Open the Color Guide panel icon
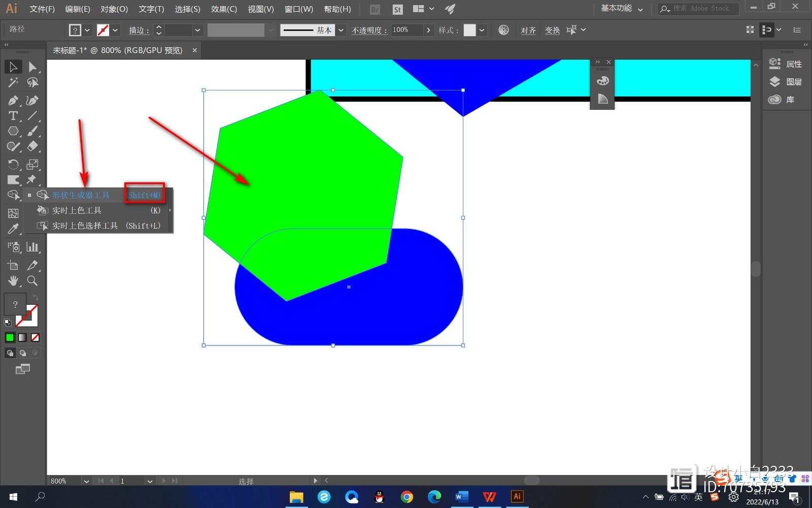This screenshot has width=812, height=508. tap(602, 99)
